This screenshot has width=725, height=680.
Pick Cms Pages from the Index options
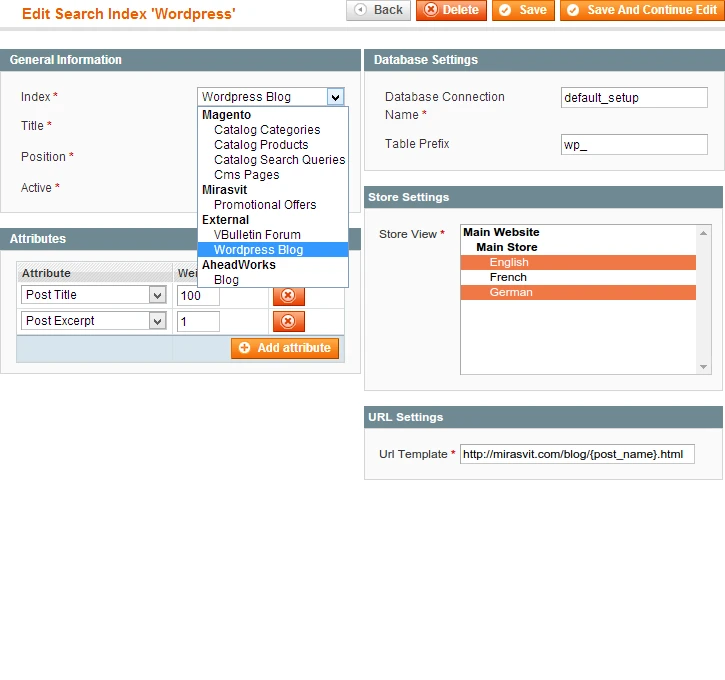point(246,175)
